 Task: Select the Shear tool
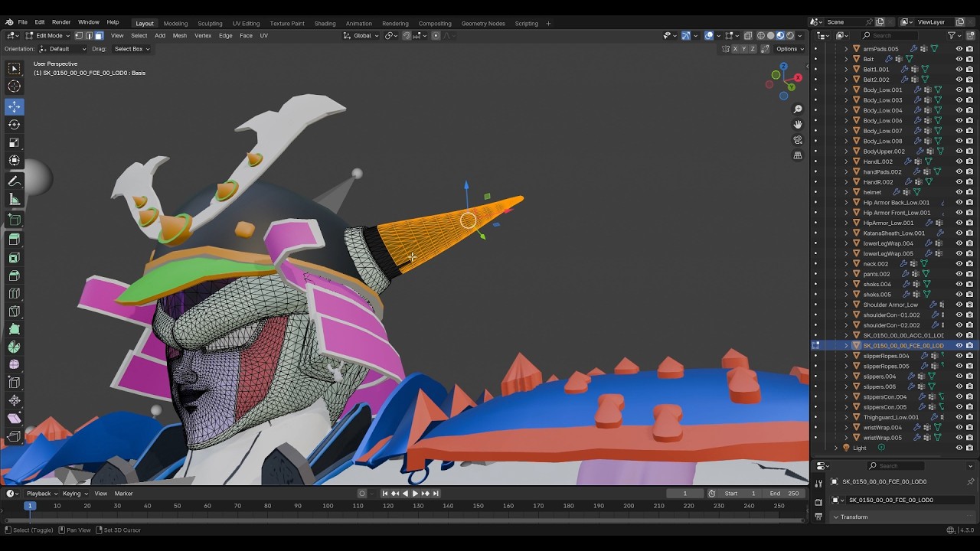click(x=14, y=419)
